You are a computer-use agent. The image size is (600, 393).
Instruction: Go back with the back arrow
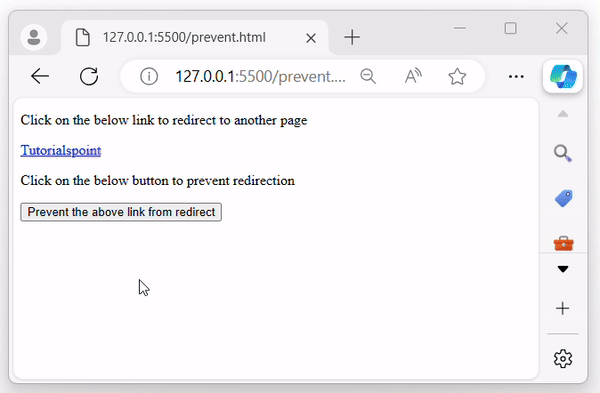coord(40,76)
